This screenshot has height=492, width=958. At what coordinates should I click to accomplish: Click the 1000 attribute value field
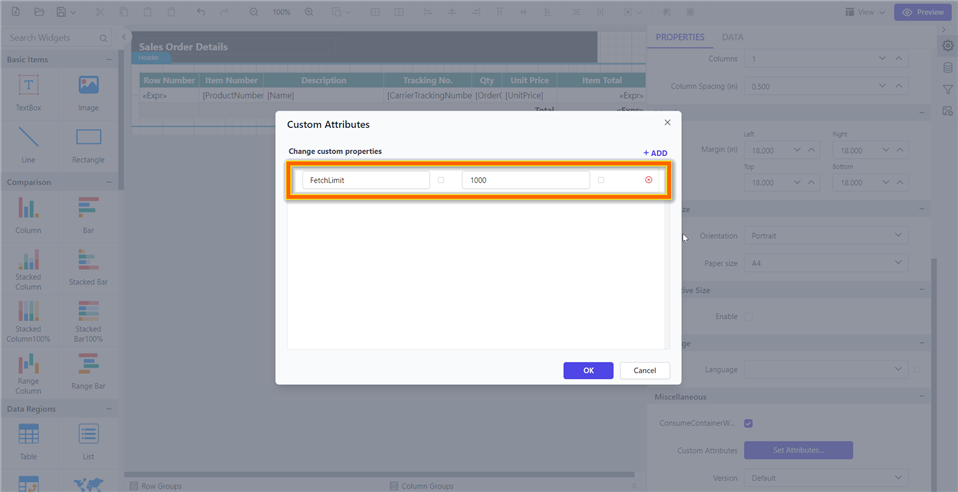525,180
